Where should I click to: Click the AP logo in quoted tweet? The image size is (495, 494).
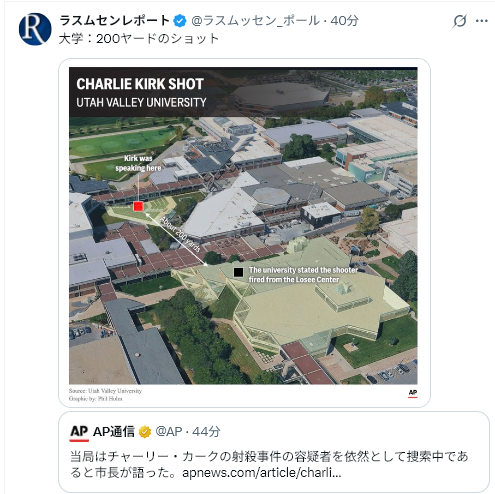coord(79,433)
